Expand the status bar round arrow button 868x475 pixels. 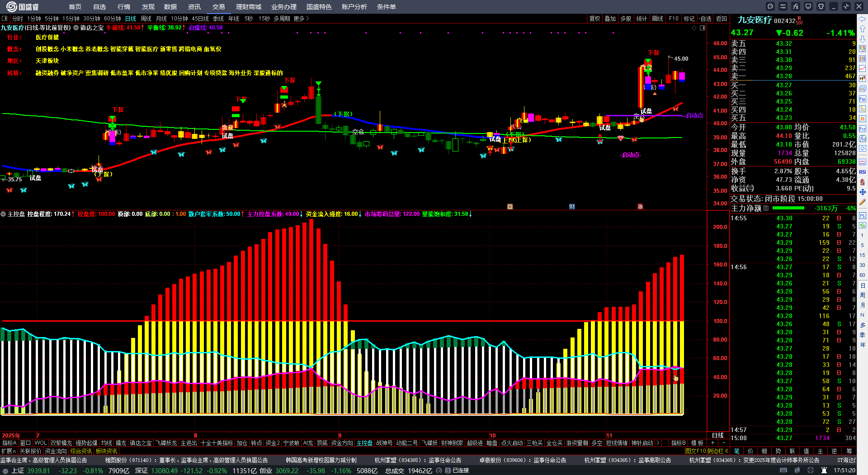[5, 470]
